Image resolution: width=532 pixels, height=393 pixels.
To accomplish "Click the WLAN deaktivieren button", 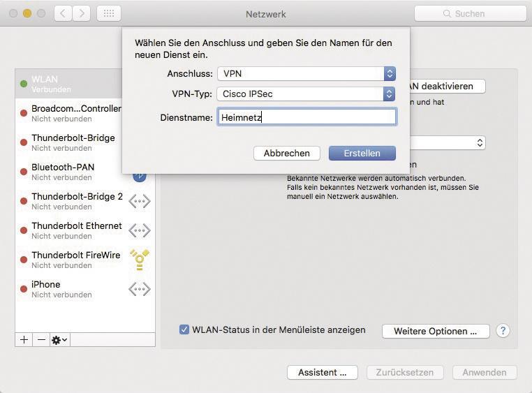I will [x=448, y=86].
